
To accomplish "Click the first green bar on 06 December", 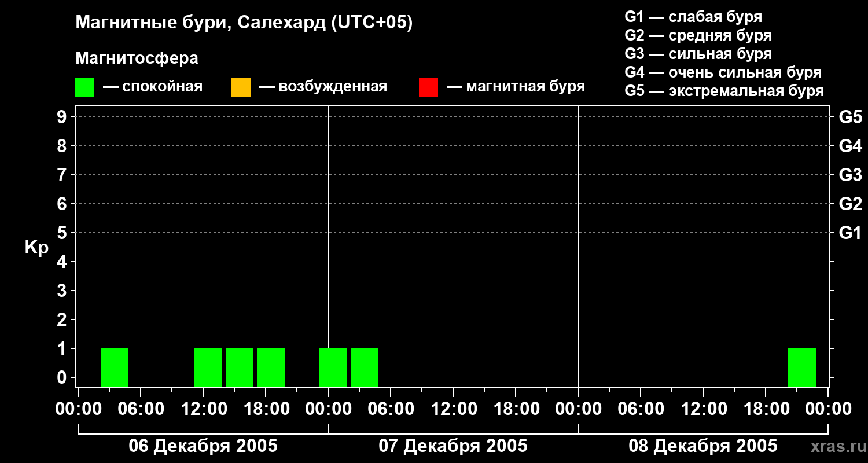I will (115, 367).
